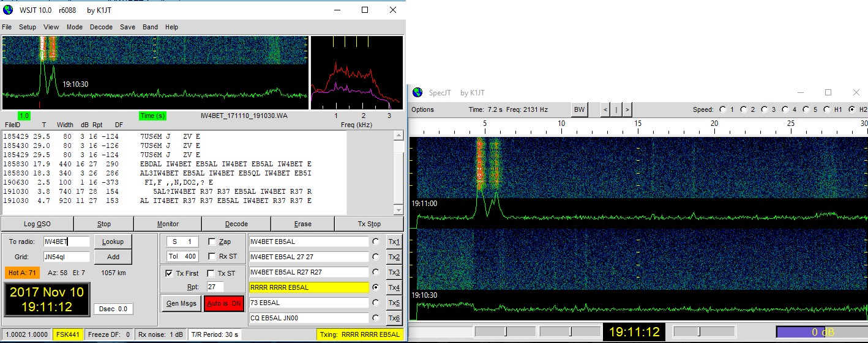Click the Tx5 button

point(394,303)
